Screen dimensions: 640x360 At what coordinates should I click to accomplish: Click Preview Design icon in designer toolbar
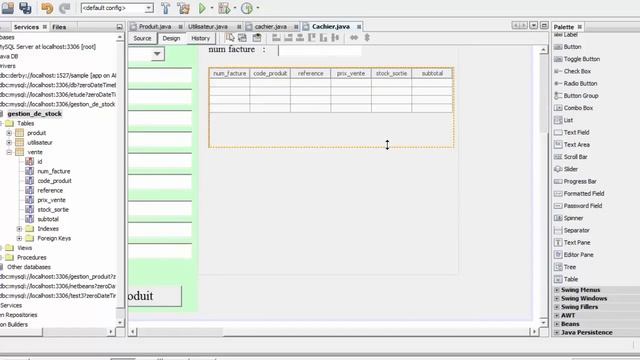click(257, 38)
